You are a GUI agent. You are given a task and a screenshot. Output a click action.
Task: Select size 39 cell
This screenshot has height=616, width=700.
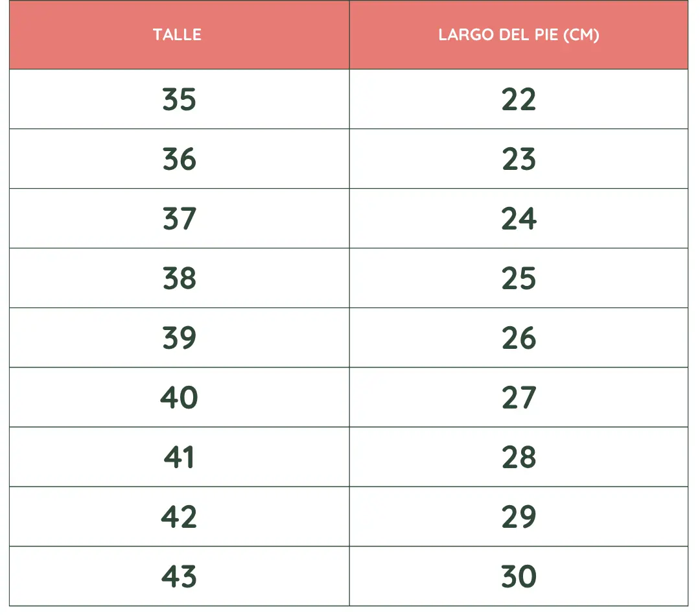click(179, 338)
